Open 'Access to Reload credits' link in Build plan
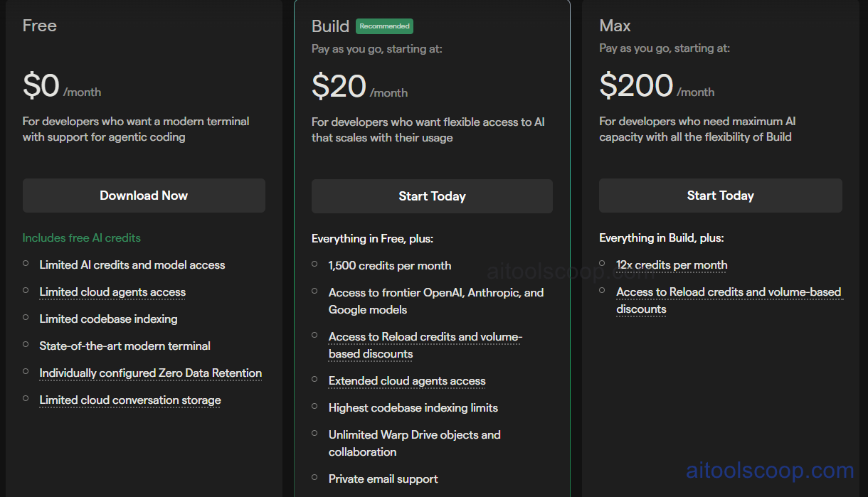Image resolution: width=868 pixels, height=497 pixels. [425, 346]
